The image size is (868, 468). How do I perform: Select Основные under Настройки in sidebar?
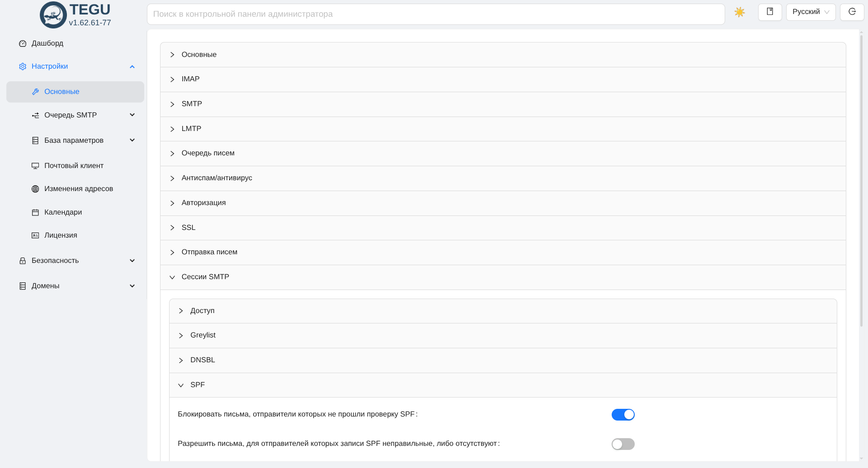75,92
